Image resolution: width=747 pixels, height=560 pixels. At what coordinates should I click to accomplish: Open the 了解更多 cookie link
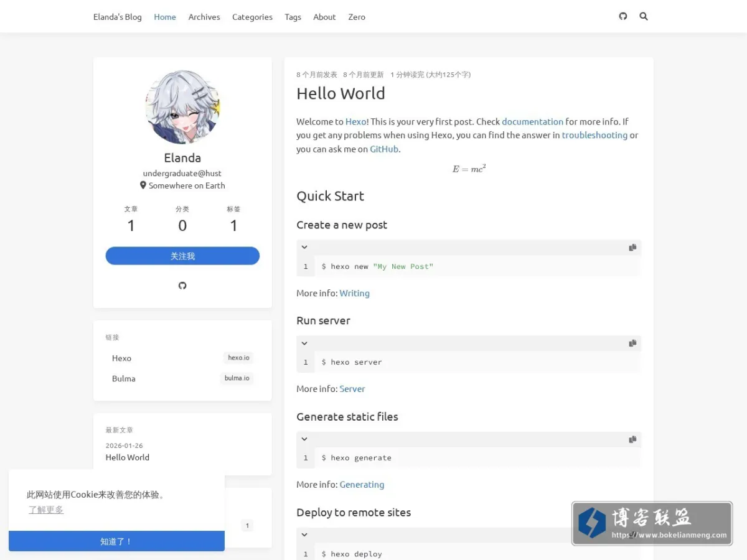point(46,510)
